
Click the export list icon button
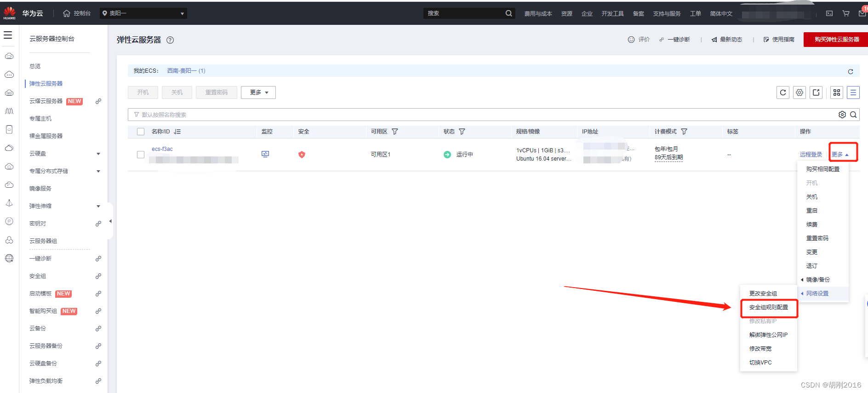click(x=816, y=92)
